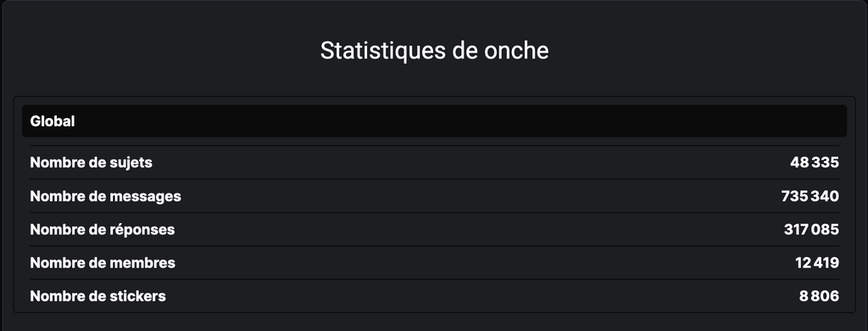Screen dimensions: 868x331
Task: Click the 'Nombre de messages' label
Action: (105, 196)
